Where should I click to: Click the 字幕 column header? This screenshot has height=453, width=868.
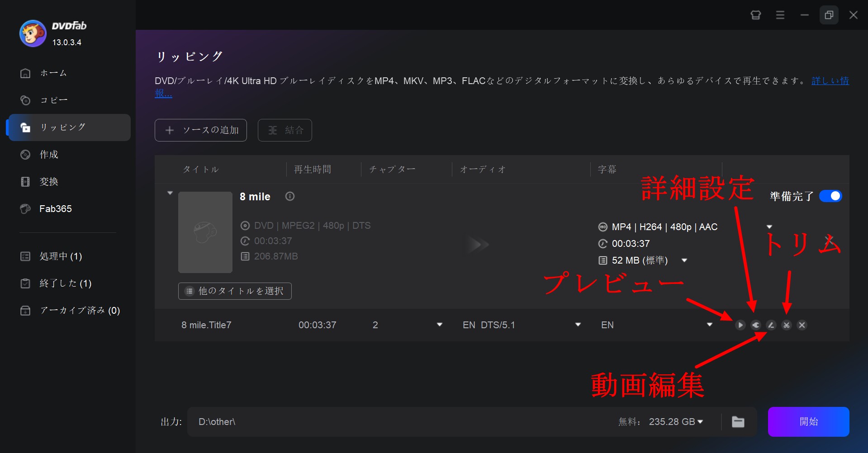(607, 170)
